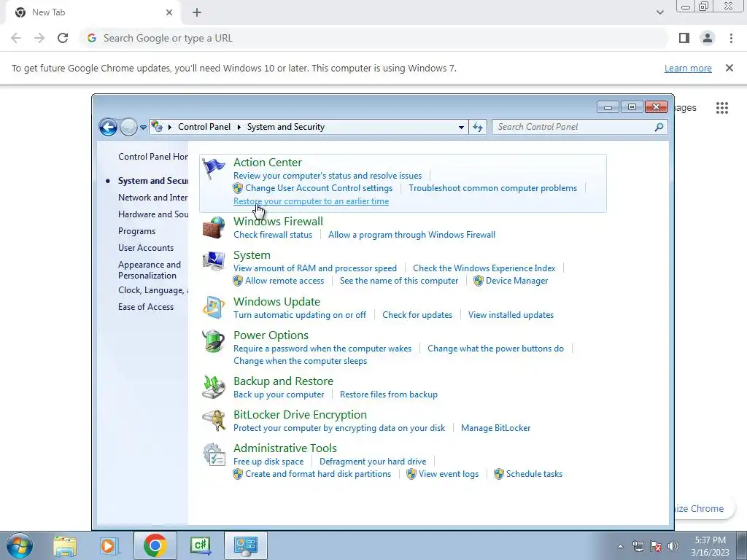Open the Windows Firewall brick wall icon
Viewport: 747px width, 560px height.
[x=214, y=227]
